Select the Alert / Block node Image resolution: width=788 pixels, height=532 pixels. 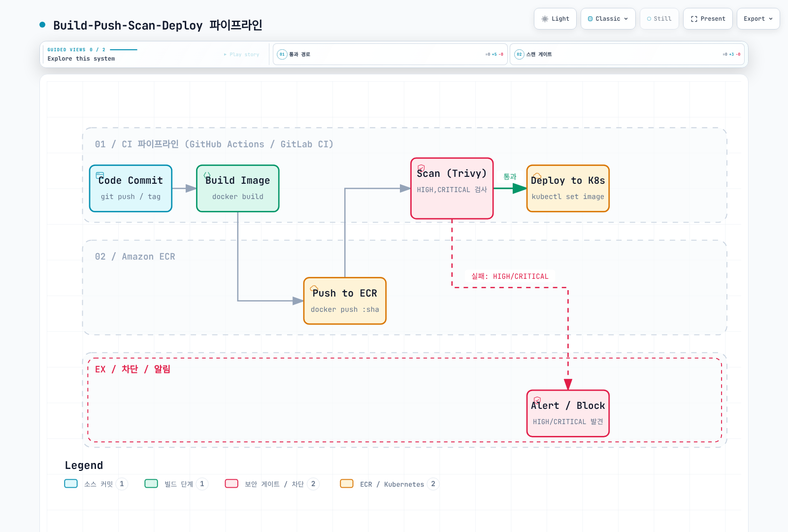pyautogui.click(x=568, y=413)
